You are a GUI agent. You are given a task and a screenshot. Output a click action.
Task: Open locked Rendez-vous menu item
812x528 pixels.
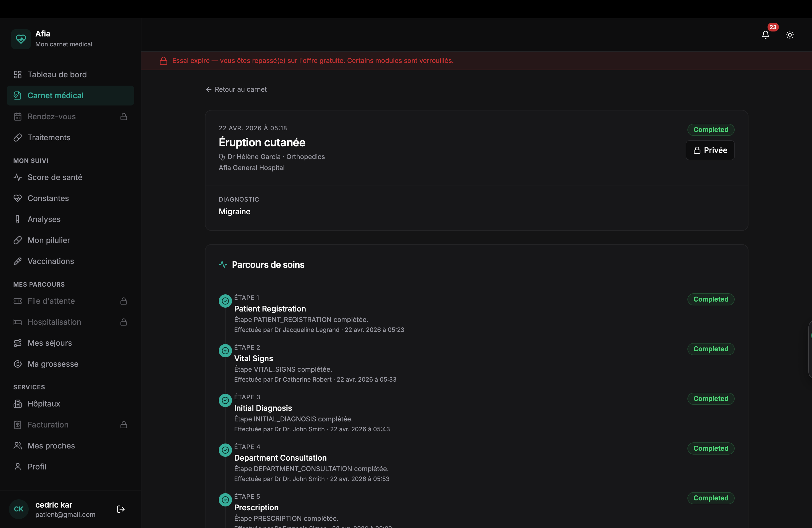(x=70, y=116)
